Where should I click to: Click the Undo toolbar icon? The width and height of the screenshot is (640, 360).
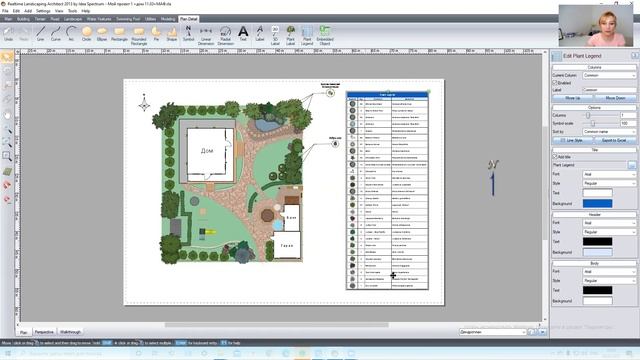coord(8,33)
